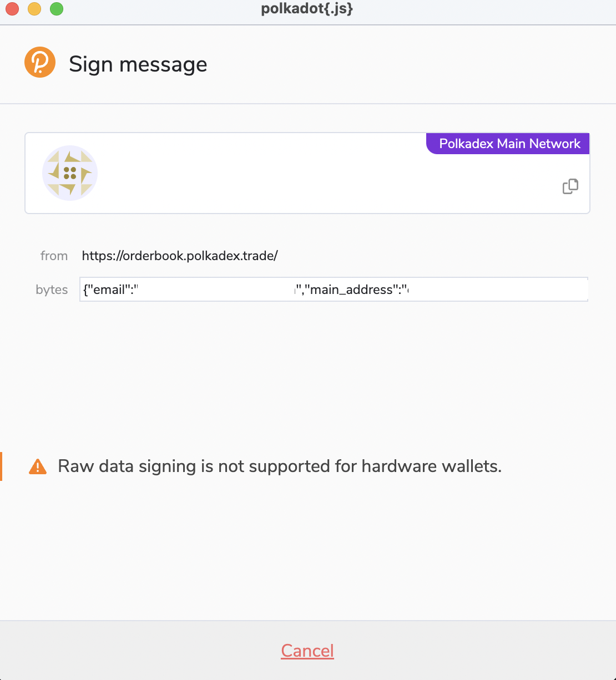Toggle the orange side indicator bar

click(x=2, y=466)
